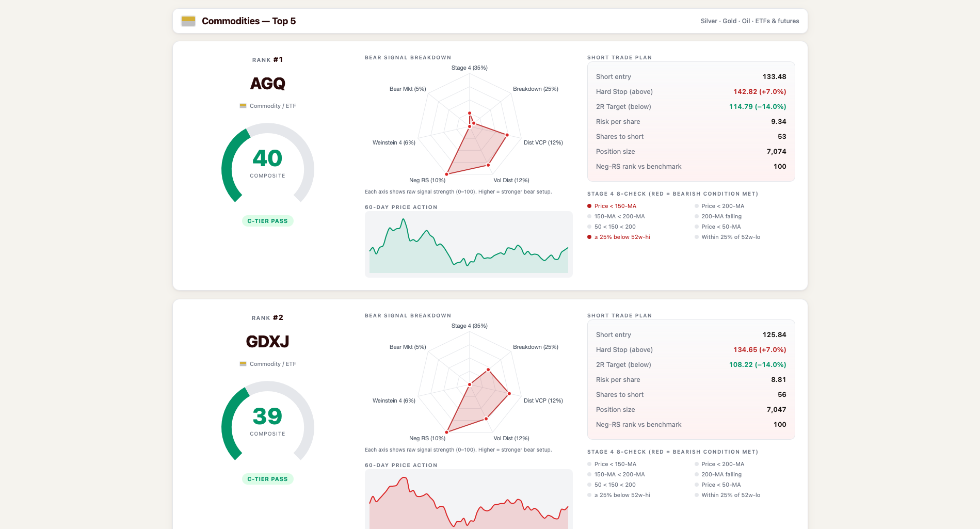Click the GDXJ composite score gauge showing 39
This screenshot has width=980, height=529.
pyautogui.click(x=267, y=422)
